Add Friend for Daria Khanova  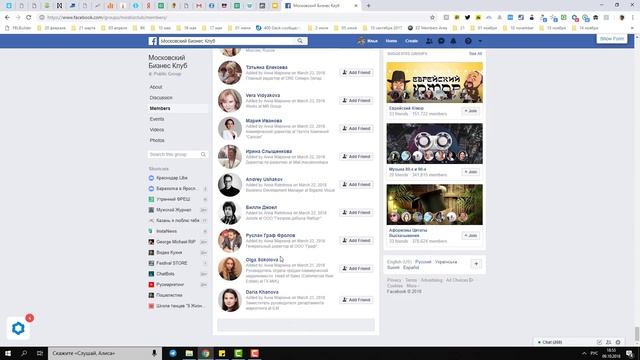356,300
